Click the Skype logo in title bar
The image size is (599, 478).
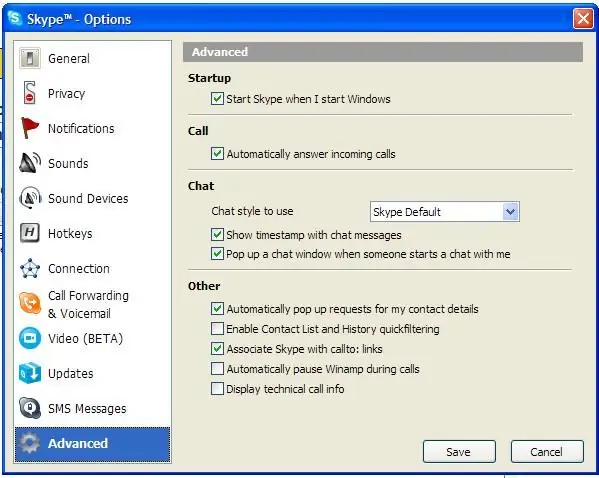pyautogui.click(x=15, y=18)
